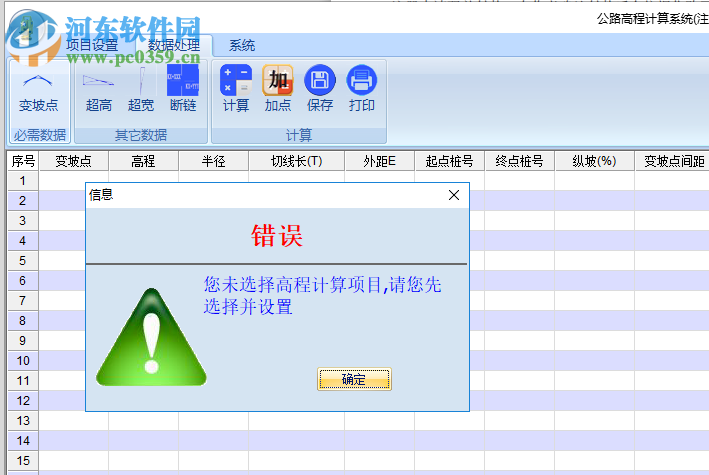The width and height of the screenshot is (709, 475).
Task: Select the 断链 broken chain tool
Action: (x=183, y=89)
